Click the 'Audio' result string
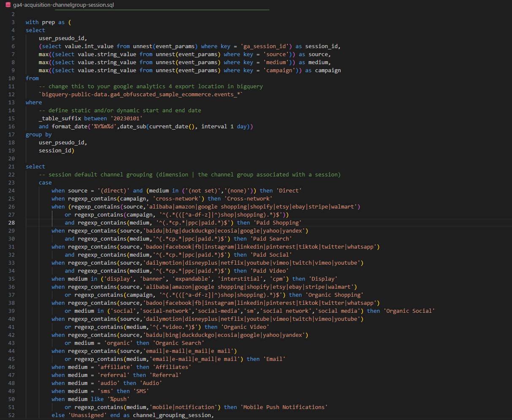The image size is (512, 420). pos(151,383)
